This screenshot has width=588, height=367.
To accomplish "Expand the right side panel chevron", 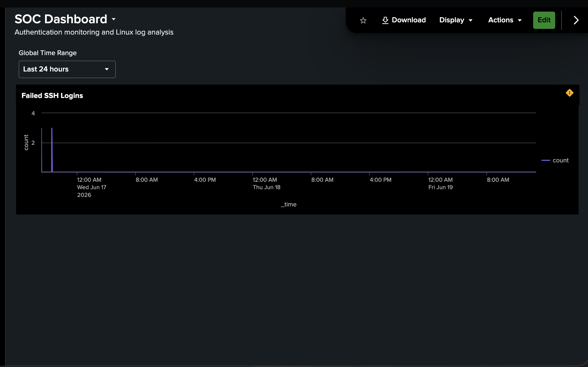I will 576,20.
